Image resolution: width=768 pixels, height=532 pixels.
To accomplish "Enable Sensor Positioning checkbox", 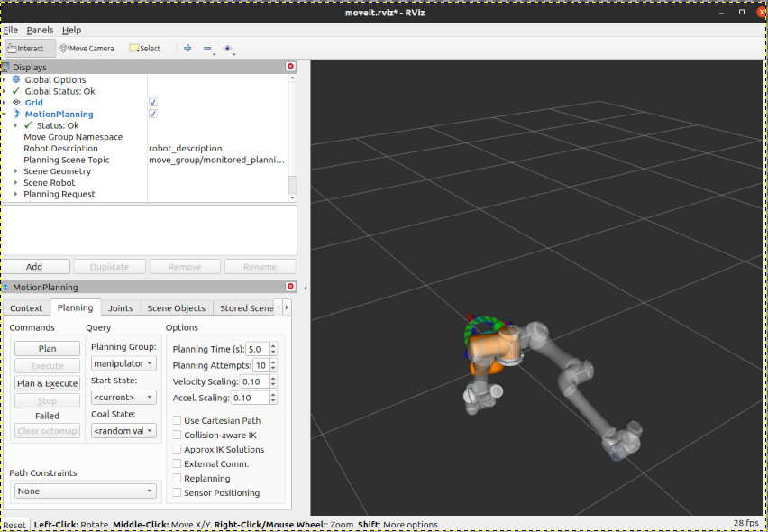I will point(177,493).
